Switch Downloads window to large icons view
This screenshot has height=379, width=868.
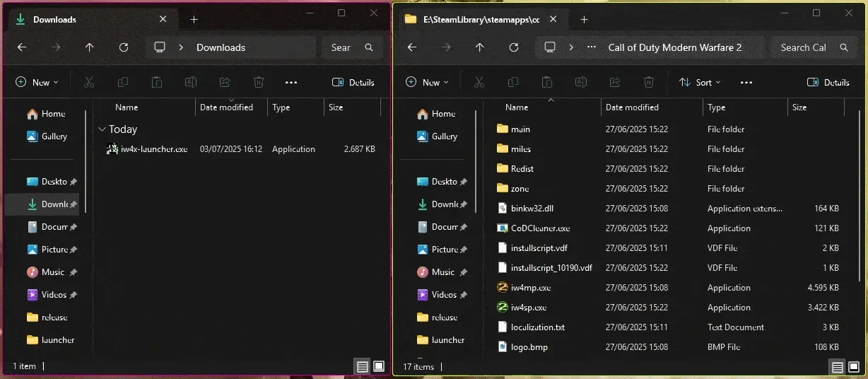click(x=379, y=366)
